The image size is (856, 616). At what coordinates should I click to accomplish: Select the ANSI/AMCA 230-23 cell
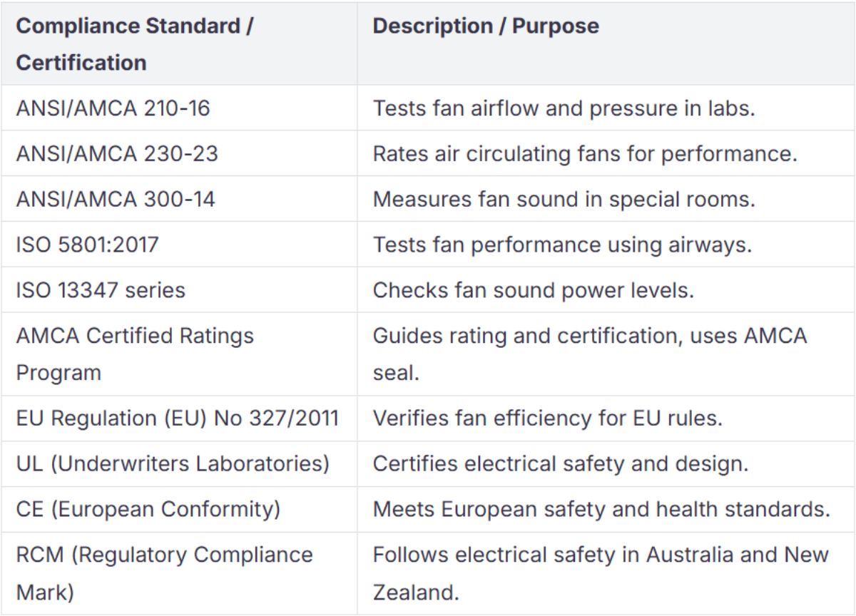pyautogui.click(x=117, y=153)
